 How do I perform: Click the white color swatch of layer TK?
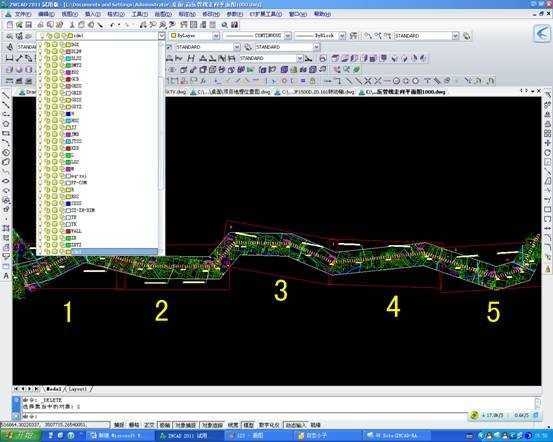(68, 224)
